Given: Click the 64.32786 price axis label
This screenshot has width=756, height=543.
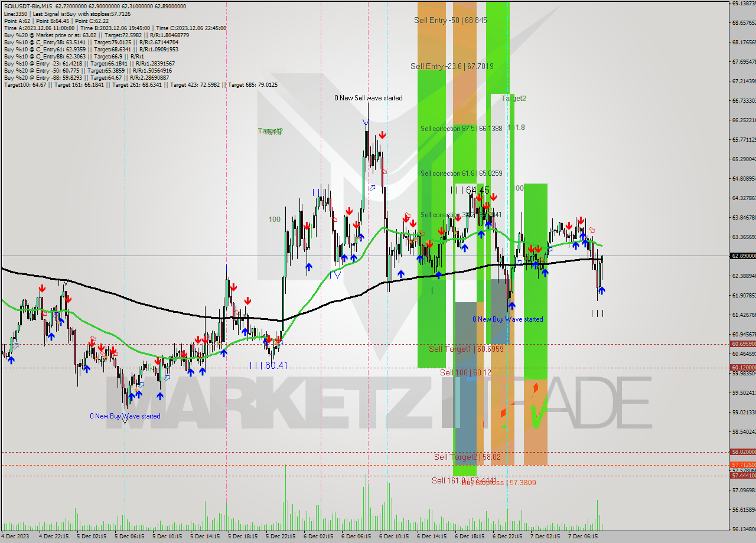Looking at the screenshot, I should tap(744, 198).
